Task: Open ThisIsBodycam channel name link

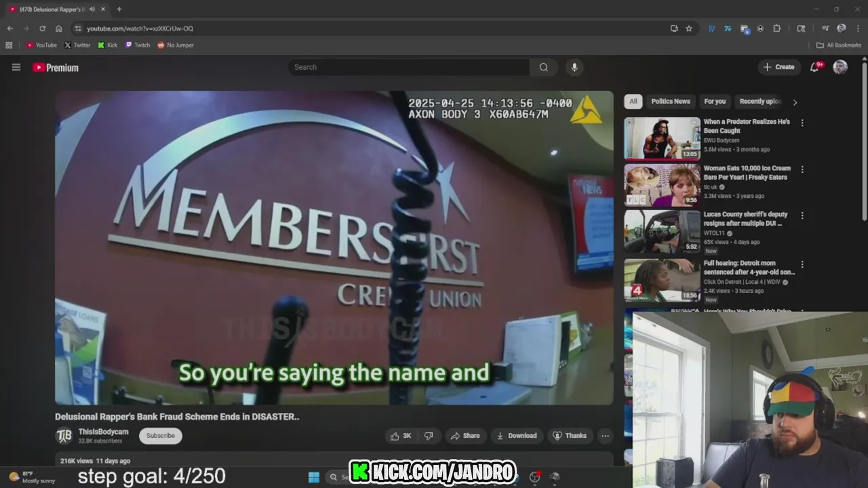Action: [103, 432]
